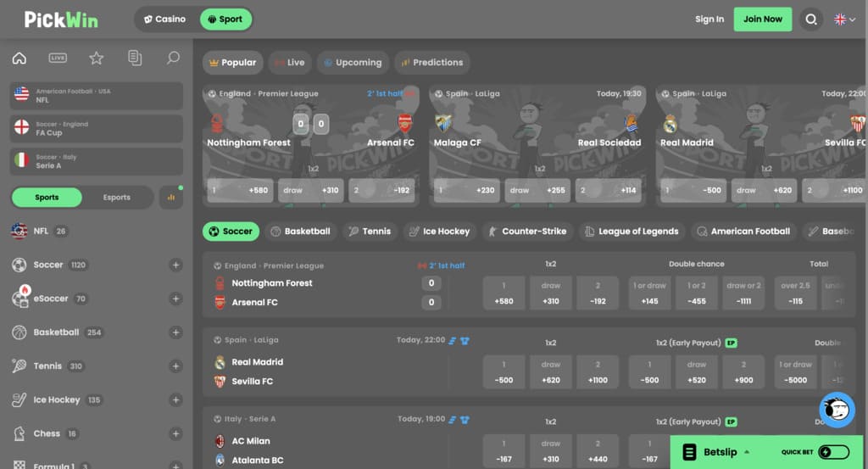Open the support chat mascot icon
The width and height of the screenshot is (868, 469).
837,410
